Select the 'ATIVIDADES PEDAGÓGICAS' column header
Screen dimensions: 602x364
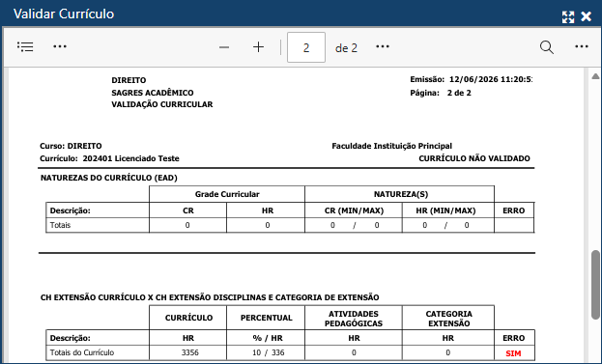(354, 319)
